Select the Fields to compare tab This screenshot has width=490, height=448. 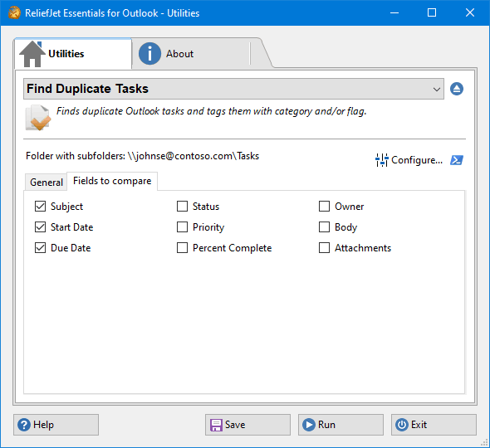112,181
